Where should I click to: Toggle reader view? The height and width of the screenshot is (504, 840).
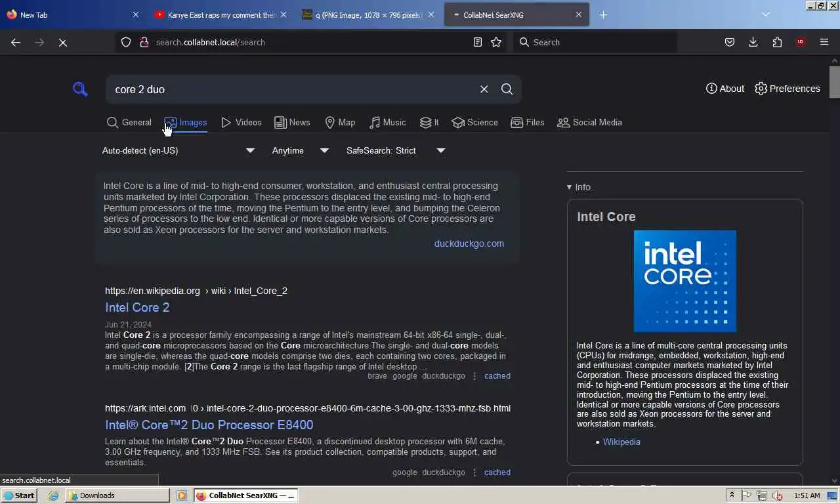point(477,42)
